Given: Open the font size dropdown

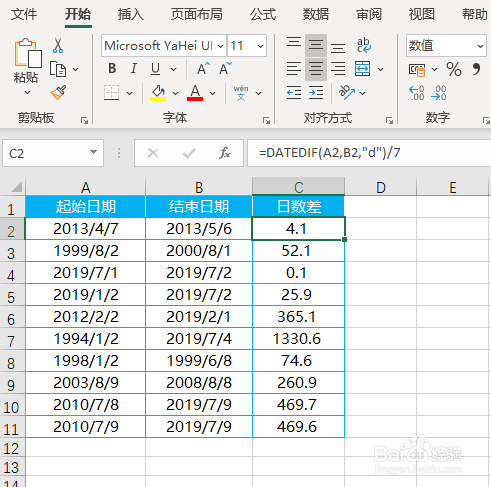Looking at the screenshot, I should tap(261, 46).
